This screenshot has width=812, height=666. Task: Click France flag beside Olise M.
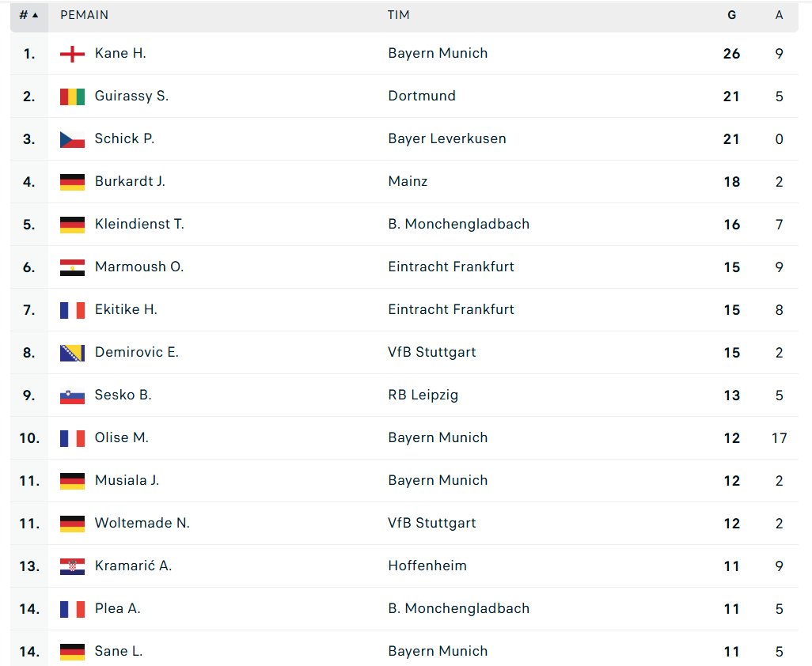point(72,438)
